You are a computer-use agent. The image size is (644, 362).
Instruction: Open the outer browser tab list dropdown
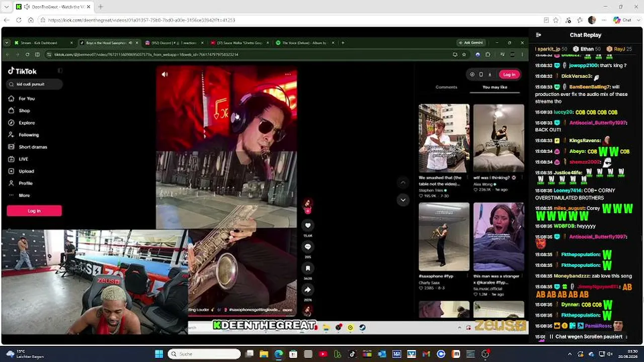point(7,7)
